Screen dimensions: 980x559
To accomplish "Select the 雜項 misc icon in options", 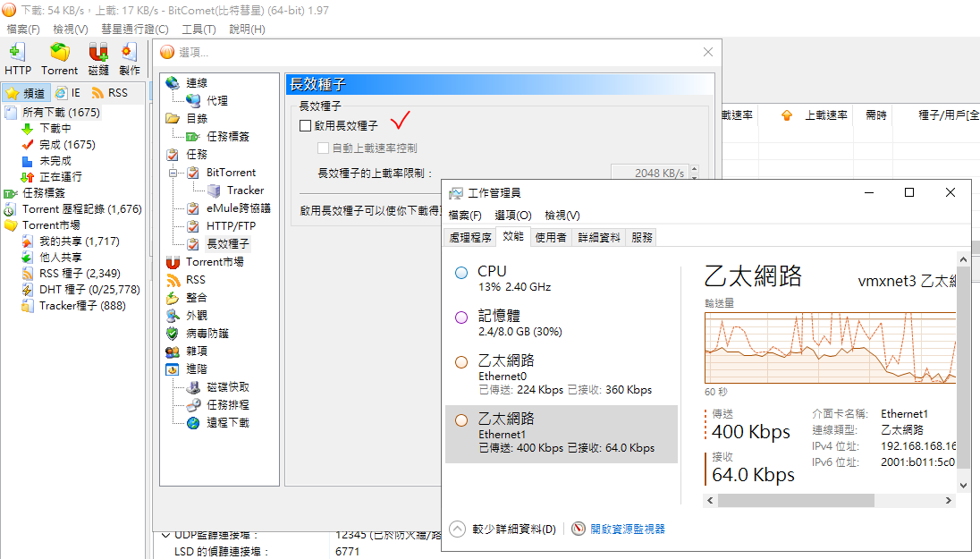I will pos(173,351).
